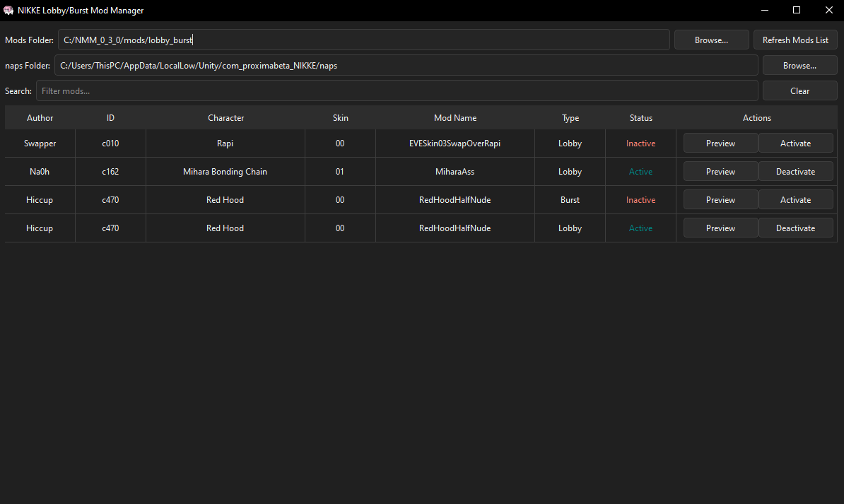Click the Active status on the MiharaAss row
This screenshot has height=504, width=844.
pos(640,171)
